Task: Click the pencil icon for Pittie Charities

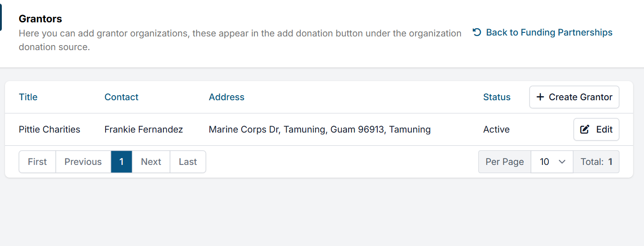Action: click(x=585, y=129)
